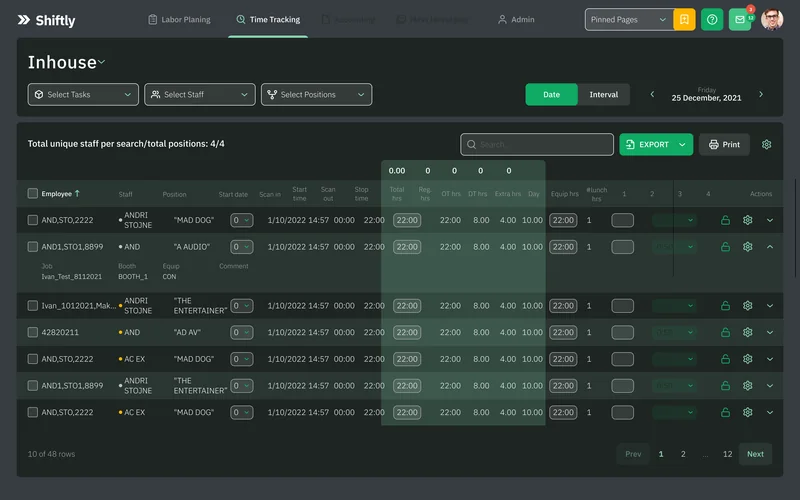Screen dimensions: 800x500
Task: Open the Labor Planing tab
Action: (x=179, y=19)
